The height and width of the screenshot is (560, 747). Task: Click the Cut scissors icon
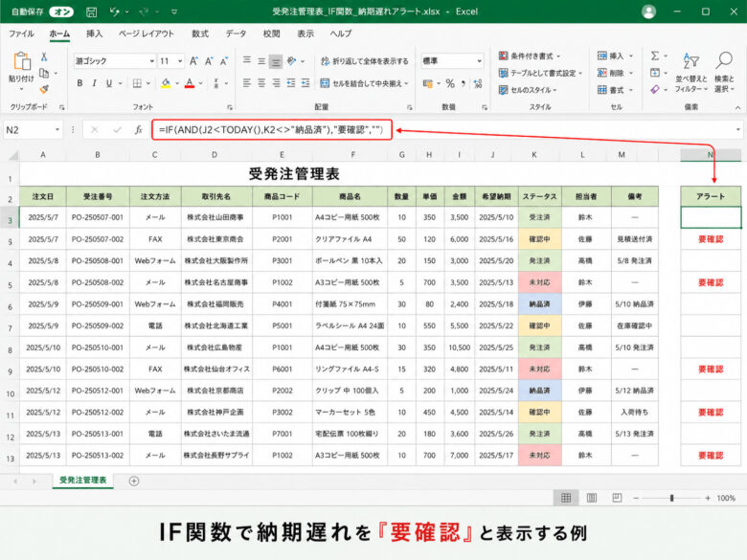[x=44, y=57]
